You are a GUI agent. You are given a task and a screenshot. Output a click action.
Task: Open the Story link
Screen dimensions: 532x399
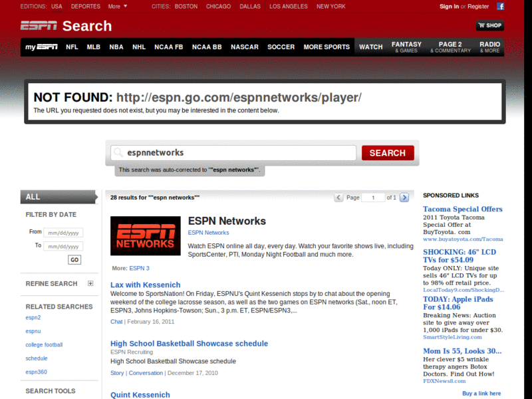click(117, 373)
